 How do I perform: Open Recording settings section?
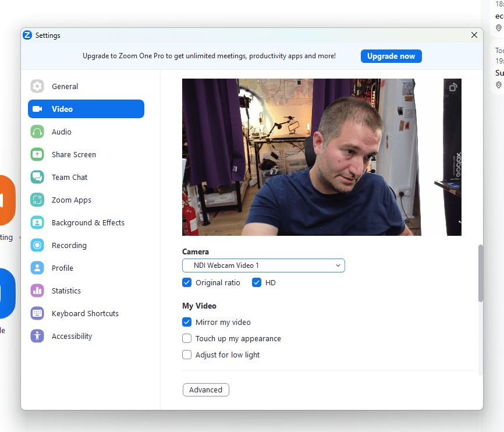(x=86, y=246)
